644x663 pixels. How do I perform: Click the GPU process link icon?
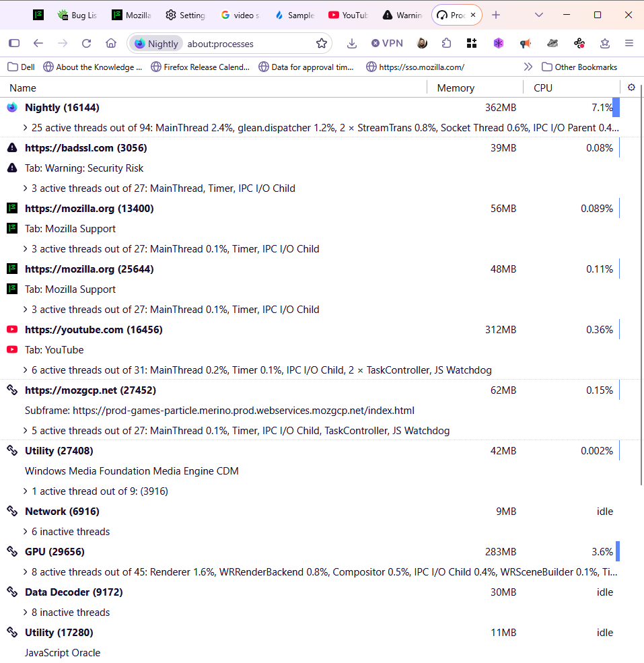[12, 552]
